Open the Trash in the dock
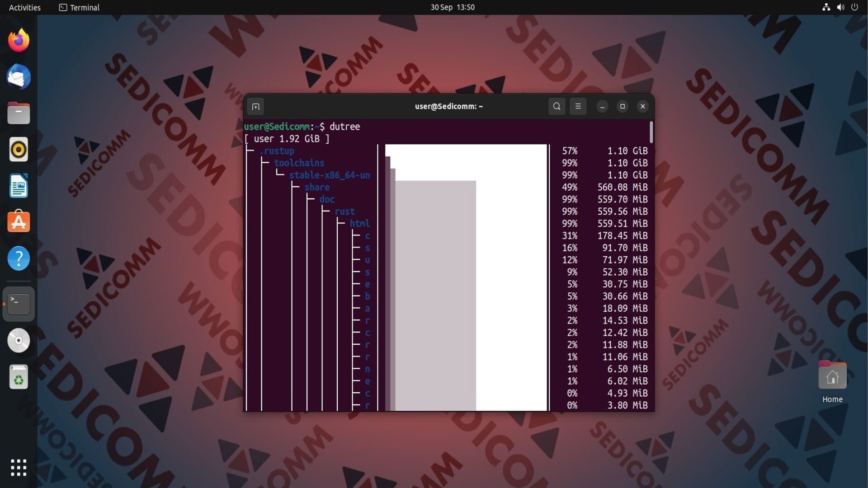This screenshot has width=868, height=488. (x=19, y=377)
